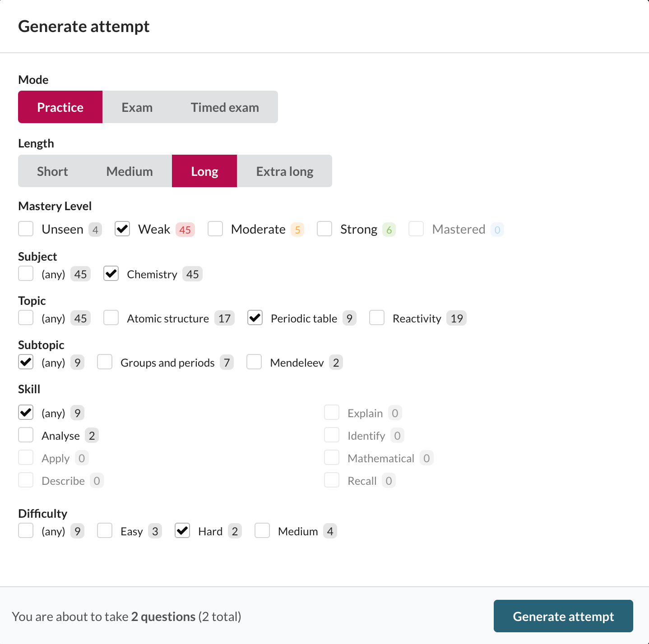The height and width of the screenshot is (644, 649).
Task: Tick the Medium difficulty checkbox
Action: pos(262,531)
